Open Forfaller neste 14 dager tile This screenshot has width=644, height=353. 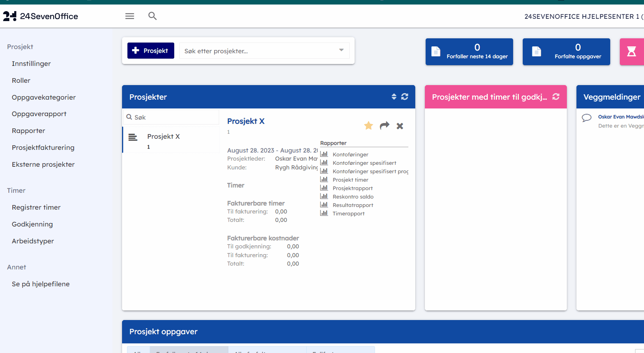[469, 52]
